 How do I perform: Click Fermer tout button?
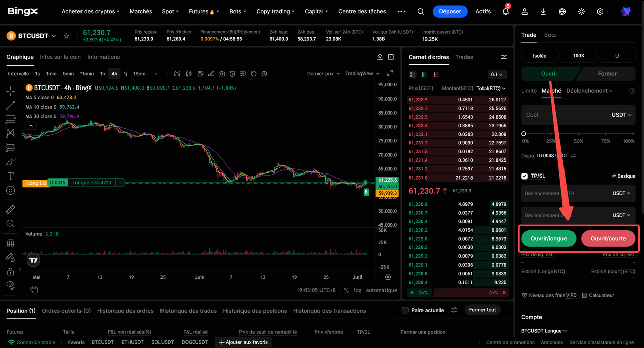point(482,310)
